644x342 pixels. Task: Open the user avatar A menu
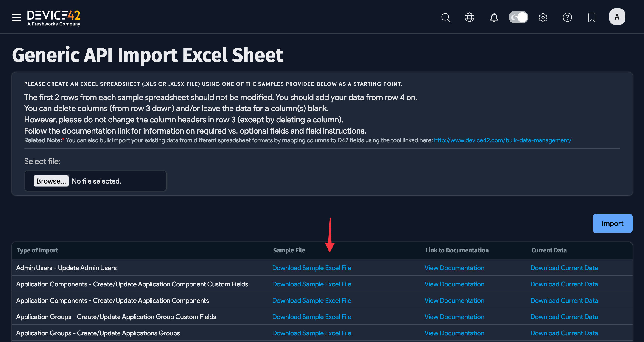tap(617, 17)
